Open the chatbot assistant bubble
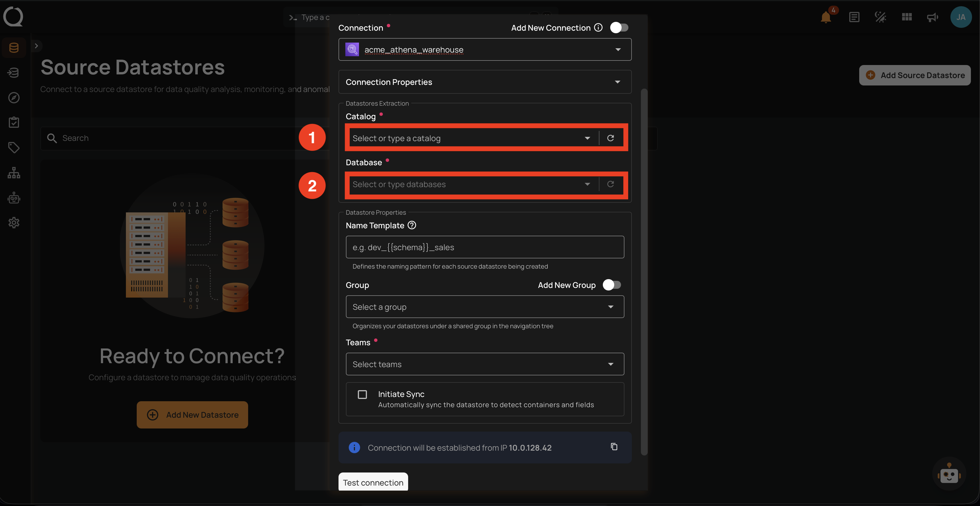This screenshot has height=506, width=980. tap(949, 474)
